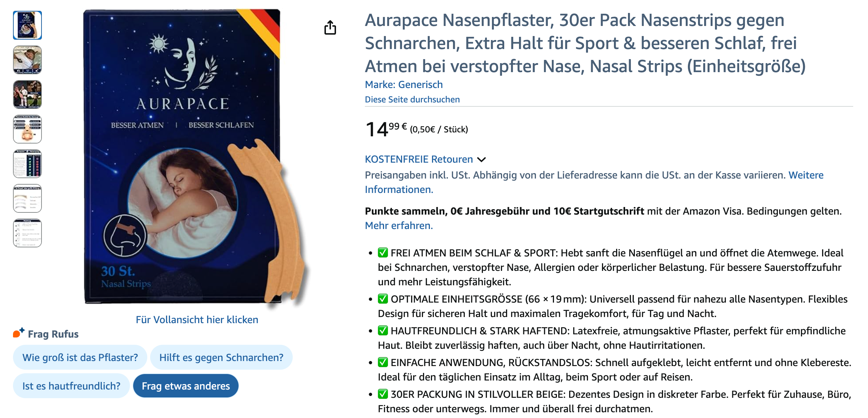Image resolution: width=868 pixels, height=418 pixels.
Task: Select the comparison chart thumbnail
Action: coord(27,164)
